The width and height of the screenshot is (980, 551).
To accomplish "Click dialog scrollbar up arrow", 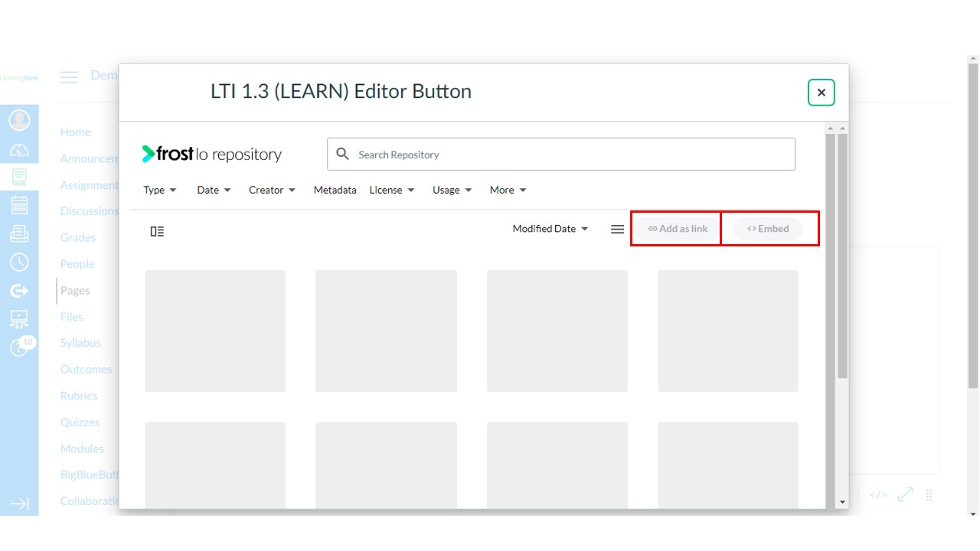I will click(x=842, y=129).
